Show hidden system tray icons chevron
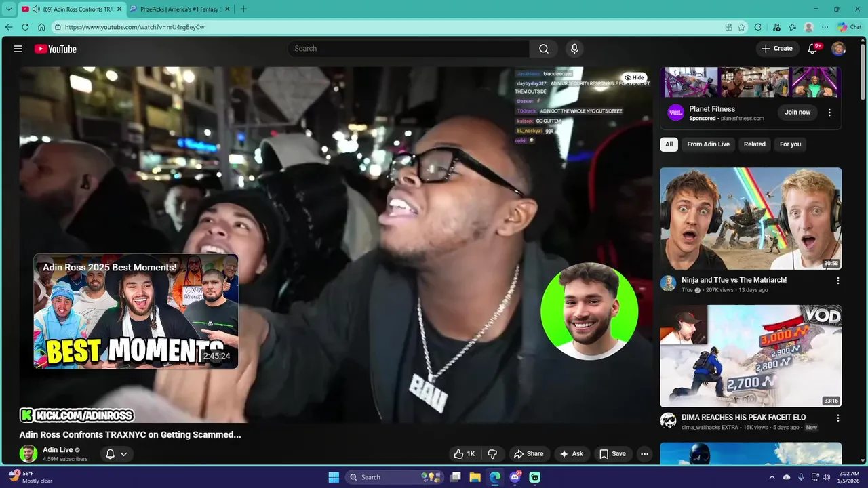 pyautogui.click(x=772, y=477)
